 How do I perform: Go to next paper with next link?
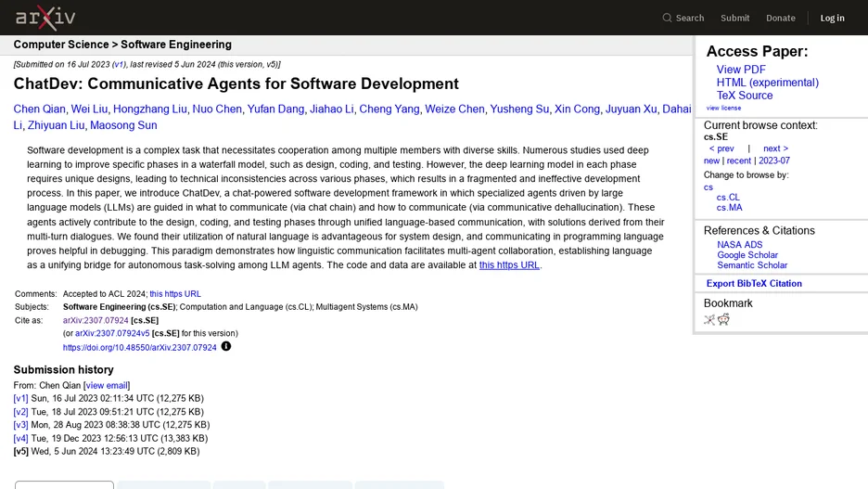click(x=775, y=148)
